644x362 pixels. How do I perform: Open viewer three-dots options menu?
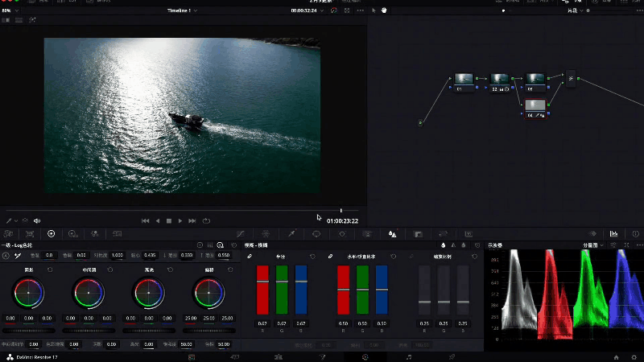click(x=360, y=10)
